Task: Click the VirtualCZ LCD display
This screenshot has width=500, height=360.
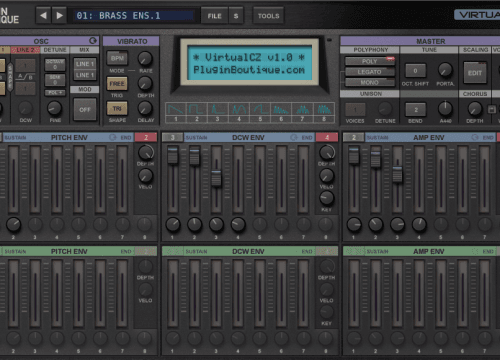Action: (249, 63)
